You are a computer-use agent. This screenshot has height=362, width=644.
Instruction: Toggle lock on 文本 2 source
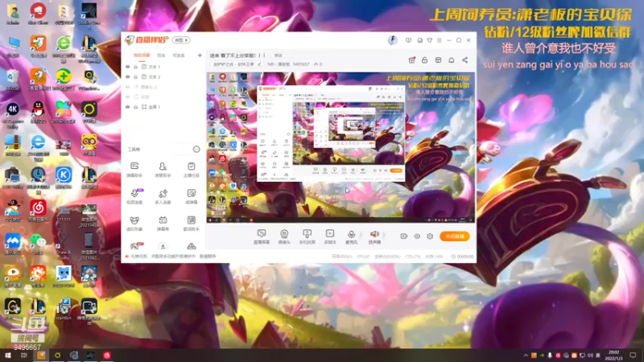pyautogui.click(x=135, y=76)
